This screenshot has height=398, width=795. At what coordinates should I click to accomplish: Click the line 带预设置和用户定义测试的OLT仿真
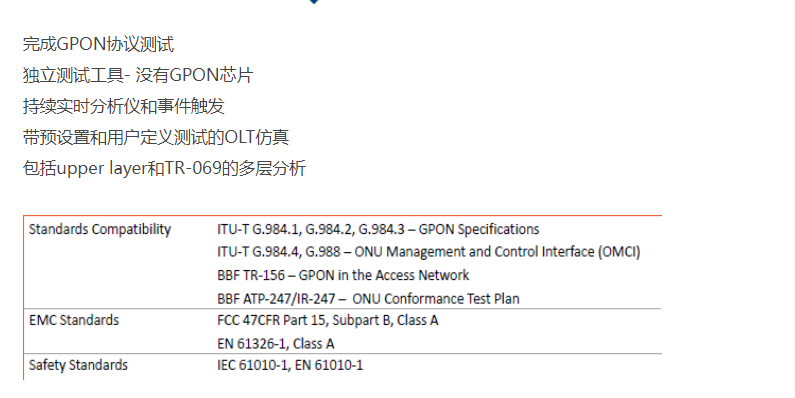(x=156, y=137)
